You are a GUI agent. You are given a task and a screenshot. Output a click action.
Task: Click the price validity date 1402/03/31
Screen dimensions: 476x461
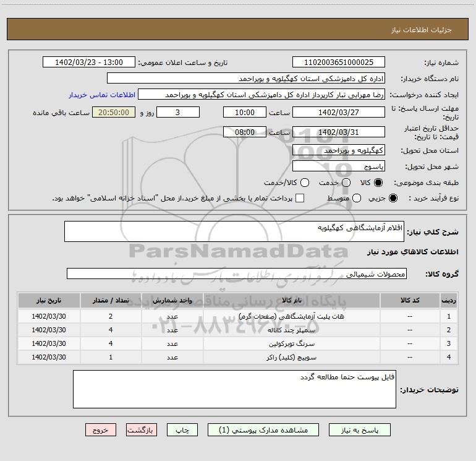pyautogui.click(x=339, y=132)
